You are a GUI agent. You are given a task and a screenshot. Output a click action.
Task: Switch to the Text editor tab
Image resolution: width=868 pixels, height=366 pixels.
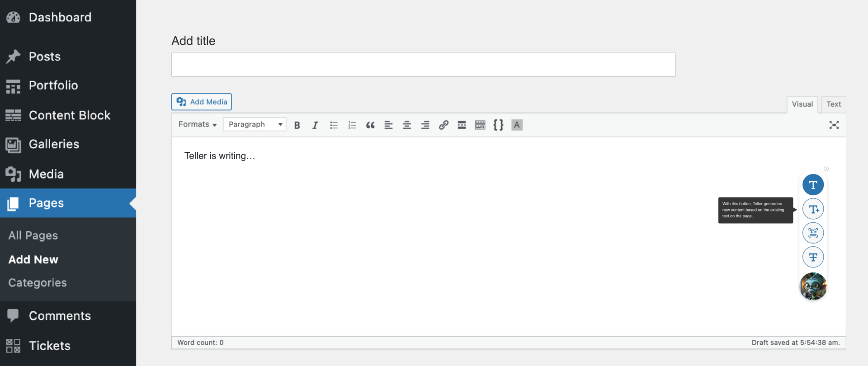[833, 104]
